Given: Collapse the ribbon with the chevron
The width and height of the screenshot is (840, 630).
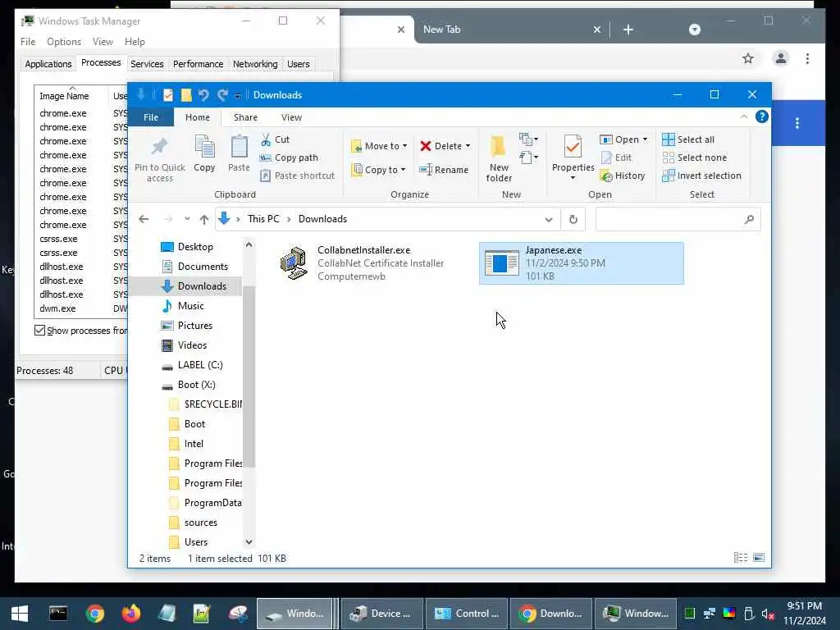Looking at the screenshot, I should point(743,116).
